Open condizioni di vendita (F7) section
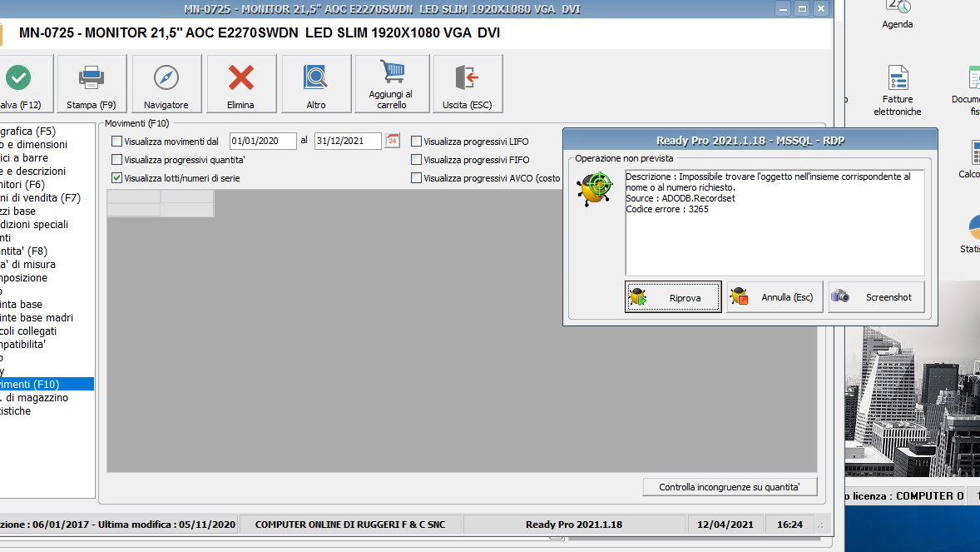980x552 pixels. pyautogui.click(x=47, y=198)
